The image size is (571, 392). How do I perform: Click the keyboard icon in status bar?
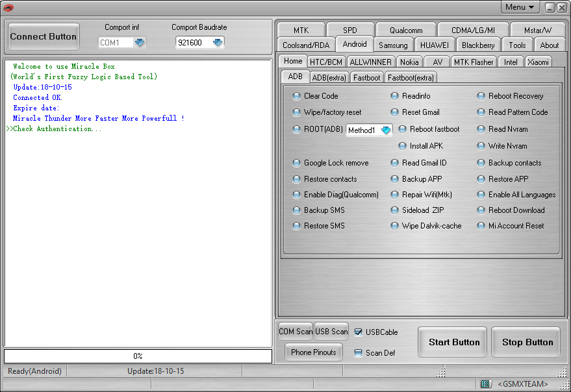485,384
